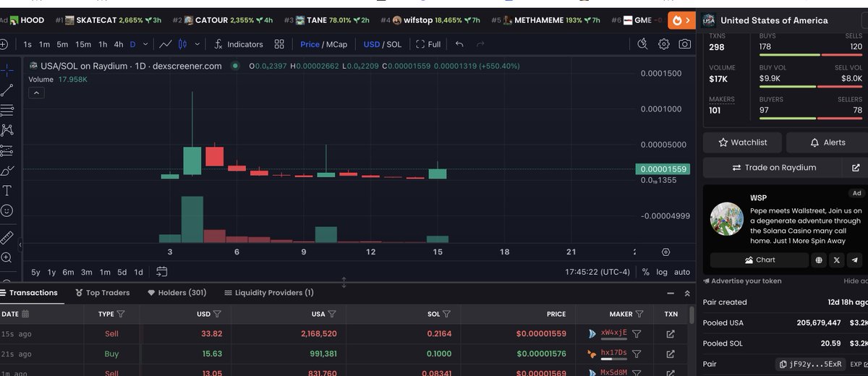The height and width of the screenshot is (376, 868).
Task: Click the candlestick chart style icon
Action: (182, 44)
